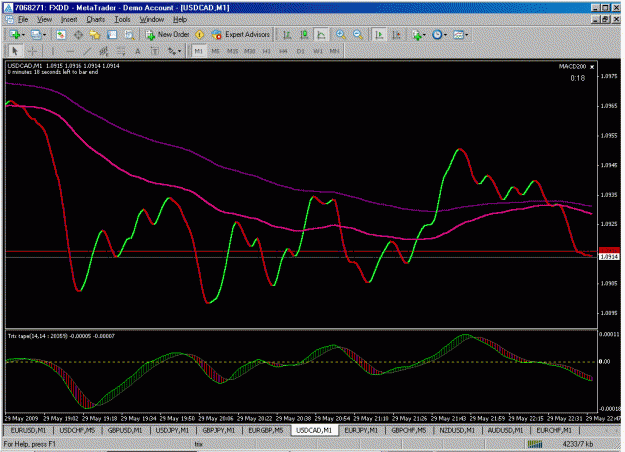Expand the Periods clock dropdown arrow
Viewport: 625px width, 452px height.
pos(445,35)
